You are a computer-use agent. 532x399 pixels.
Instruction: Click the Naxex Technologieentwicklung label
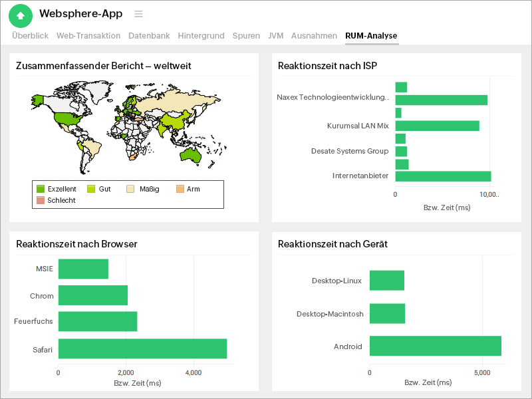(x=332, y=96)
